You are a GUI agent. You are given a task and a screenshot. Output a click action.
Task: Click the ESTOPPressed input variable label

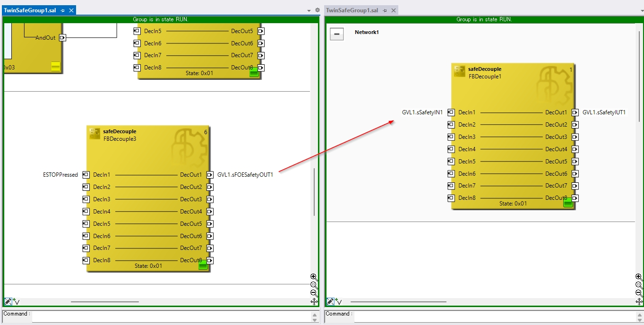coord(60,175)
